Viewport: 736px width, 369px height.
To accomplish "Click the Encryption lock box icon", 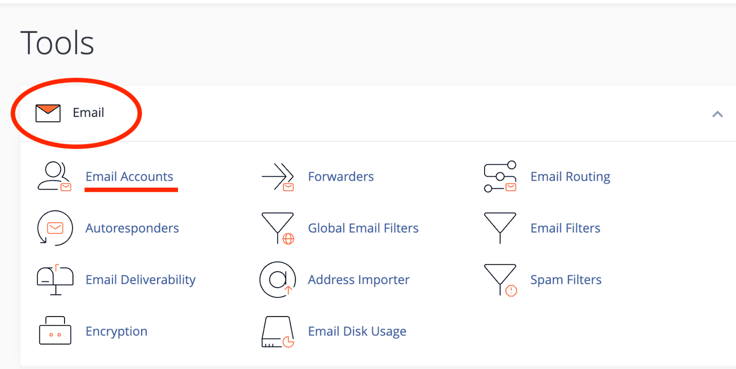I will [x=55, y=331].
